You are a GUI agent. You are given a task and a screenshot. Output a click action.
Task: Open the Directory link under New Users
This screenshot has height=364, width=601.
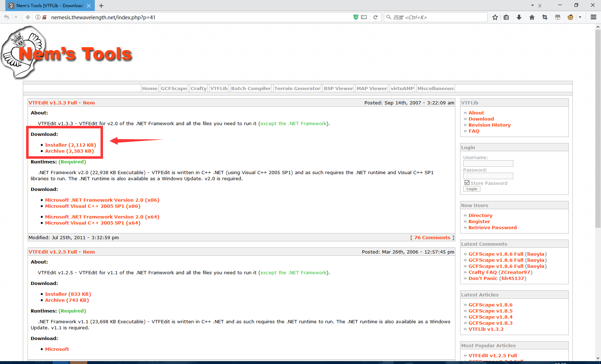(x=480, y=215)
